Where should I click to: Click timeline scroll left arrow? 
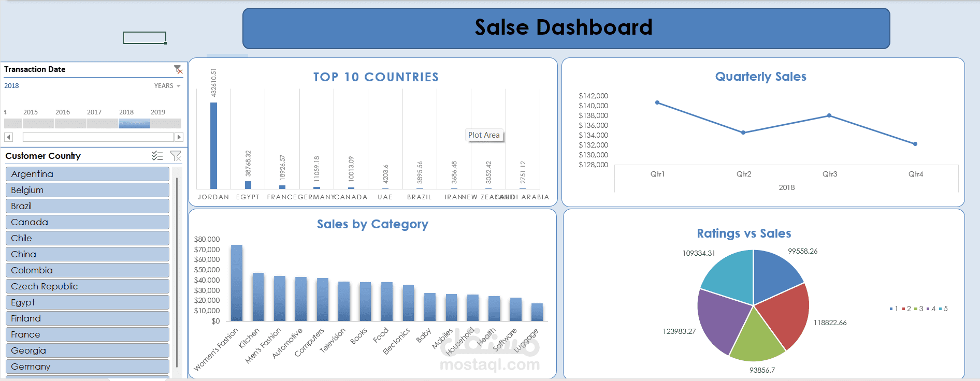pyautogui.click(x=8, y=137)
